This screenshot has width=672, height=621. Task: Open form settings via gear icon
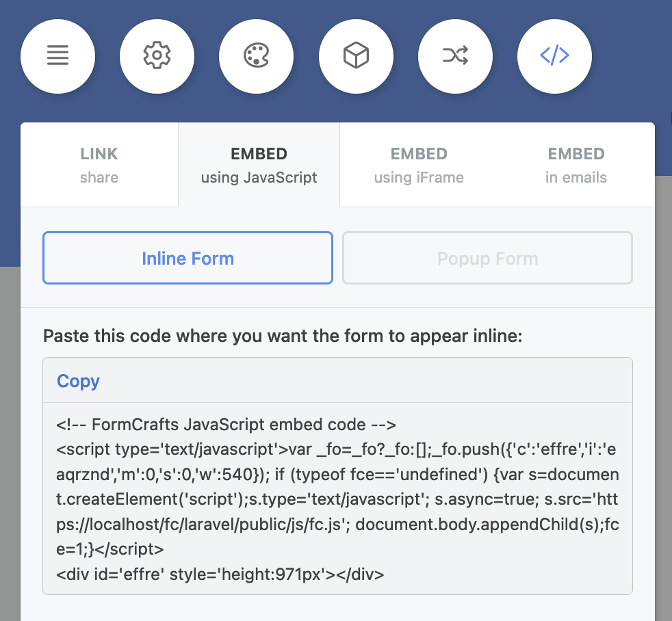[157, 56]
